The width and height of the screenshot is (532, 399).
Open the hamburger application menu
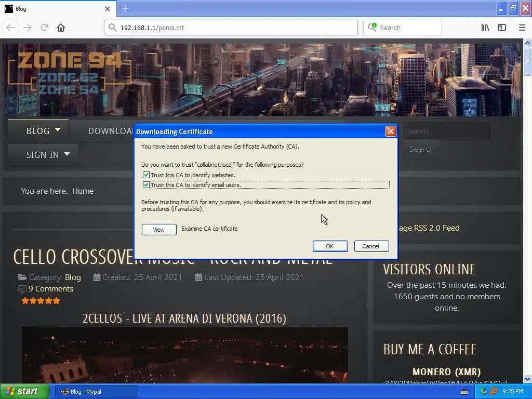(x=522, y=28)
